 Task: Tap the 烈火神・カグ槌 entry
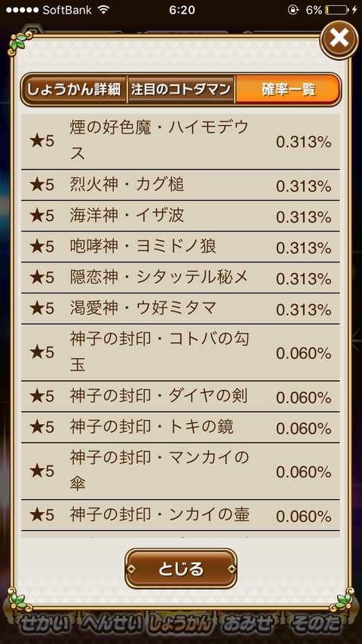180,186
